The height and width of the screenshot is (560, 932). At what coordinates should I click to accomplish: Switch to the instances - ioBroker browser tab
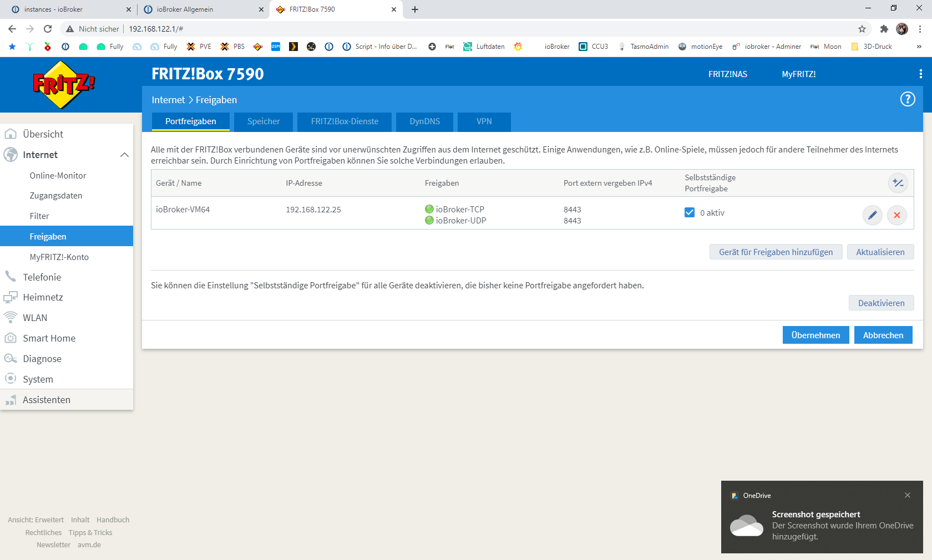tap(68, 9)
